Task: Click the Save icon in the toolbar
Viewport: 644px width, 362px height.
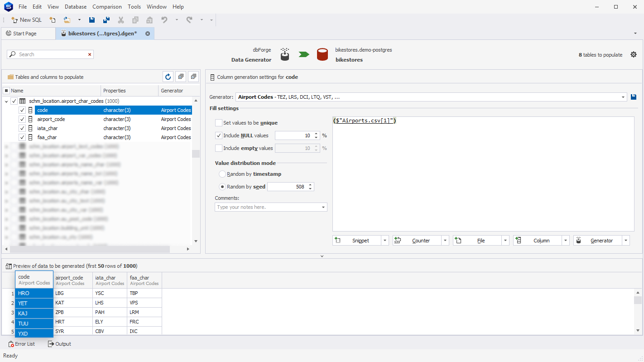Action: (92, 20)
